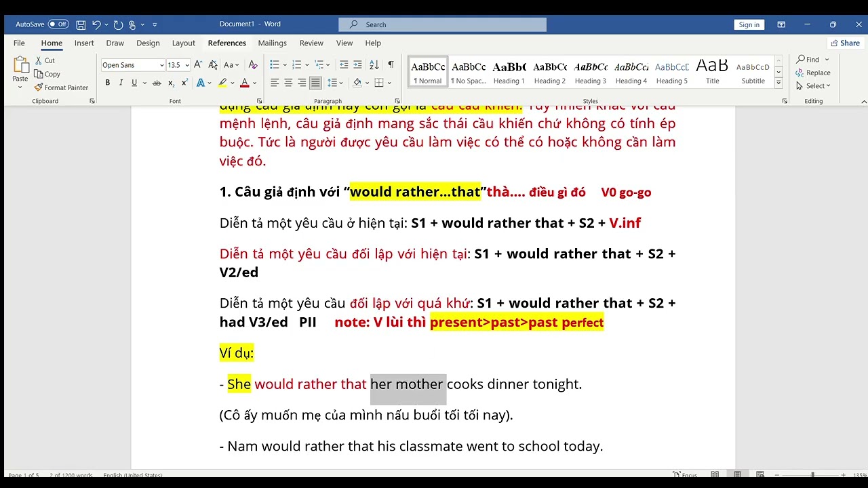Click the Copy icon
The image size is (868, 488).
pyautogui.click(x=39, y=74)
